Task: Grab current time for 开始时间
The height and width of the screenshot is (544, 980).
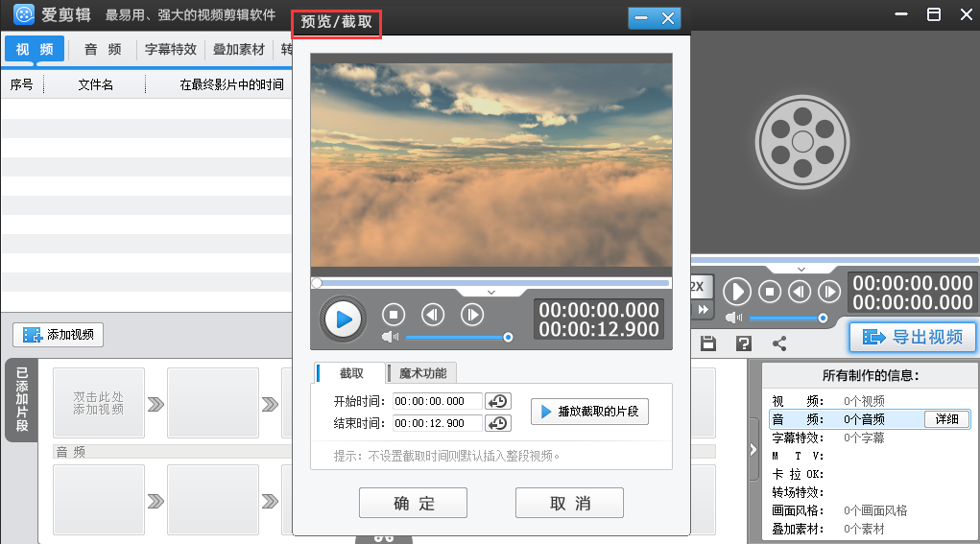Action: pos(498,401)
